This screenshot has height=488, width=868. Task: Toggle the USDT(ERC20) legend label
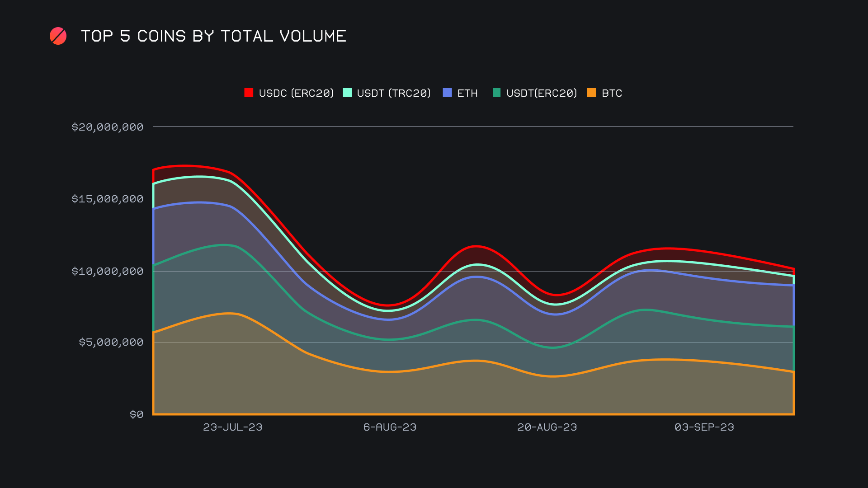(x=542, y=93)
